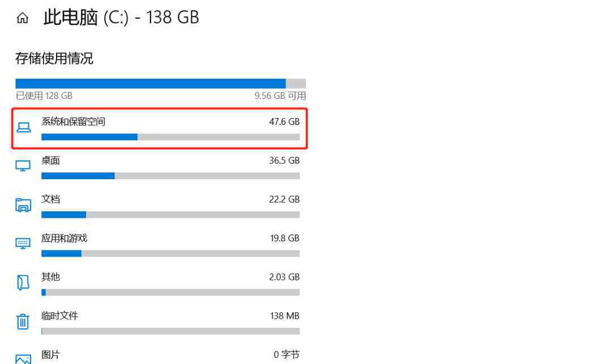Open the 桌面 storage category

[160, 168]
